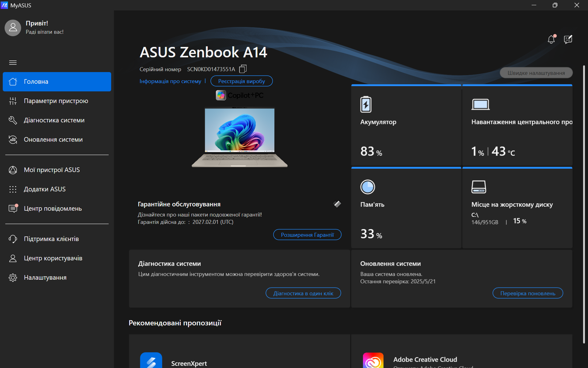Click the user avatar icon

point(13,28)
